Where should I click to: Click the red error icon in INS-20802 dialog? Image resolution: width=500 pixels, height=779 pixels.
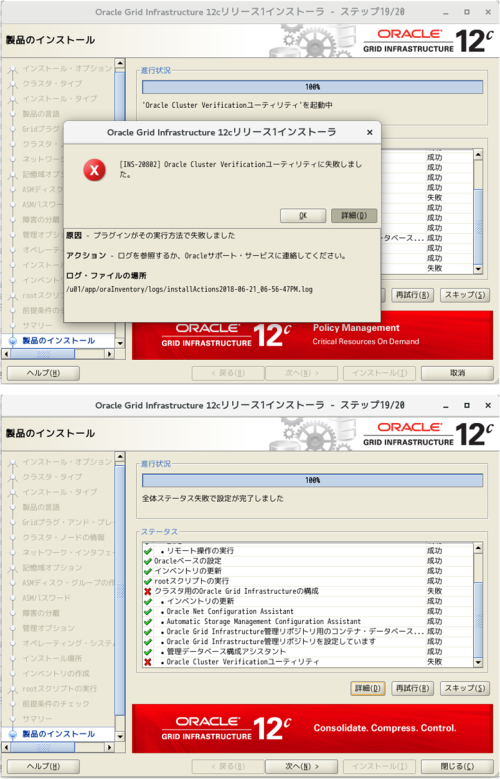pyautogui.click(x=94, y=171)
